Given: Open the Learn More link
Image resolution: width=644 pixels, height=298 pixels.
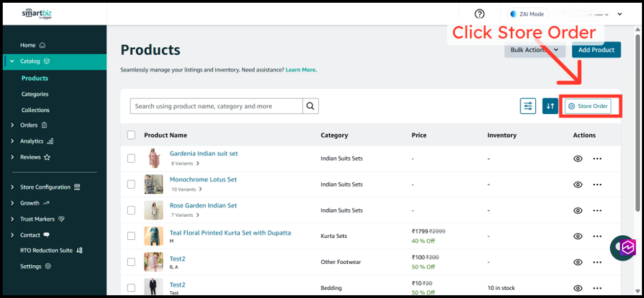Looking at the screenshot, I should [x=301, y=70].
